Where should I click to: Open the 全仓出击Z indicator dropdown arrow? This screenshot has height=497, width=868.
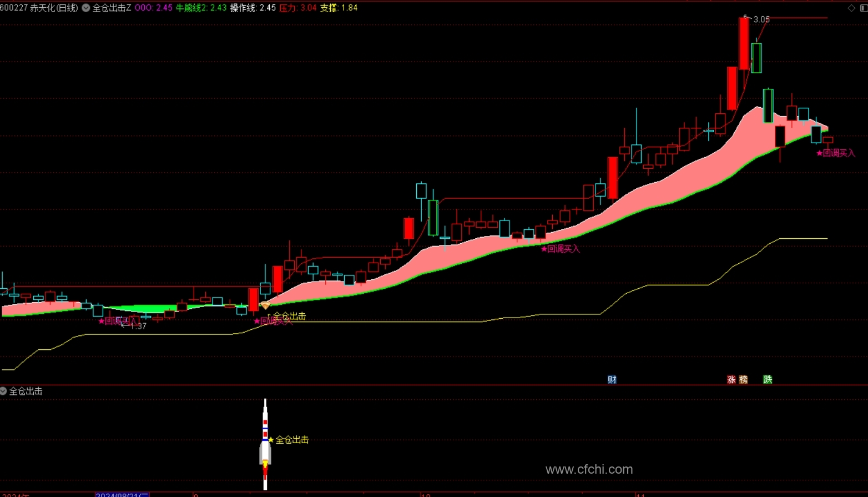[x=85, y=8]
